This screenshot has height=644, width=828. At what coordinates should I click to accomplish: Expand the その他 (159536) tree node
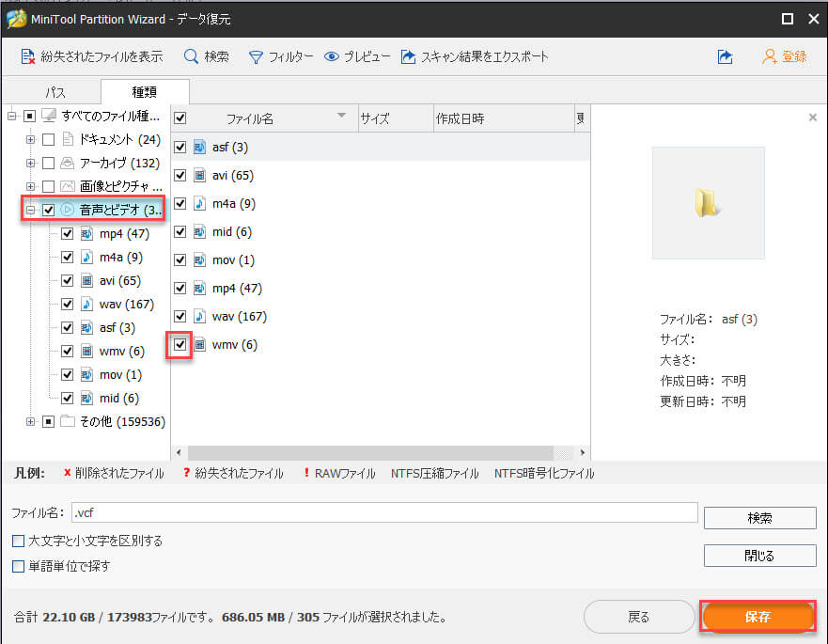(x=31, y=421)
